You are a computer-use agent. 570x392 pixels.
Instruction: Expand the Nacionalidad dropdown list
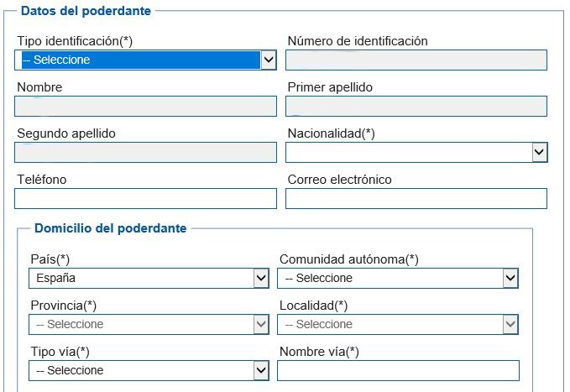[416, 152]
